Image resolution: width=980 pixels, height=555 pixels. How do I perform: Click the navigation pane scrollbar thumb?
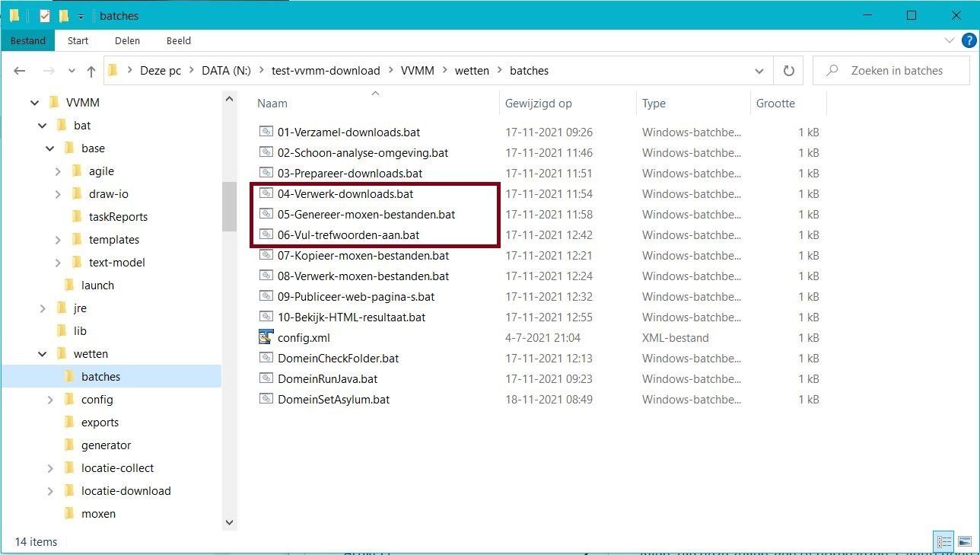[x=229, y=206]
